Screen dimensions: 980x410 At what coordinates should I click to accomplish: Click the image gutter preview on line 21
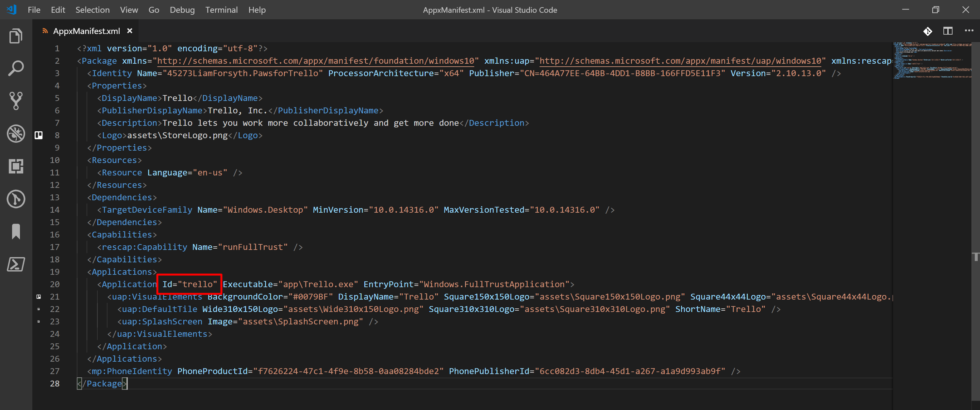[39, 296]
